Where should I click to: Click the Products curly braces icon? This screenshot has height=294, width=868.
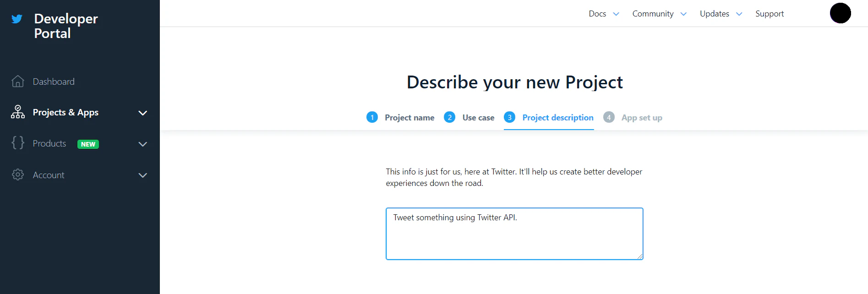coord(18,143)
